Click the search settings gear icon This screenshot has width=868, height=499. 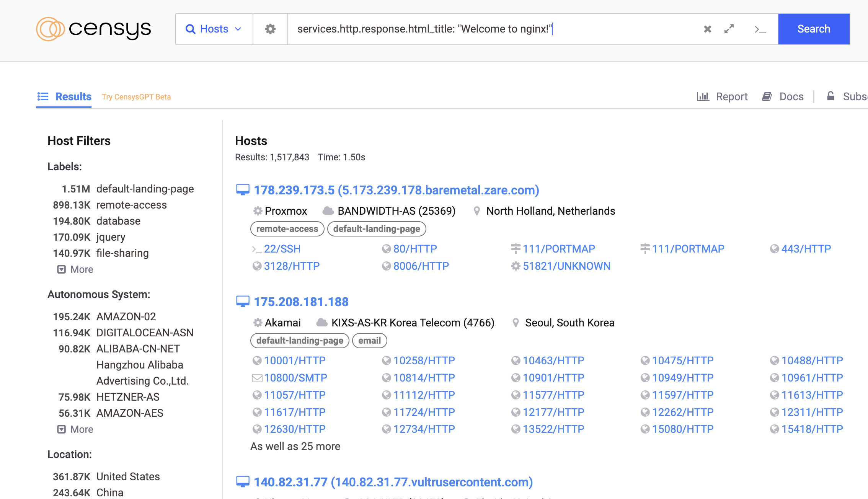pos(270,29)
